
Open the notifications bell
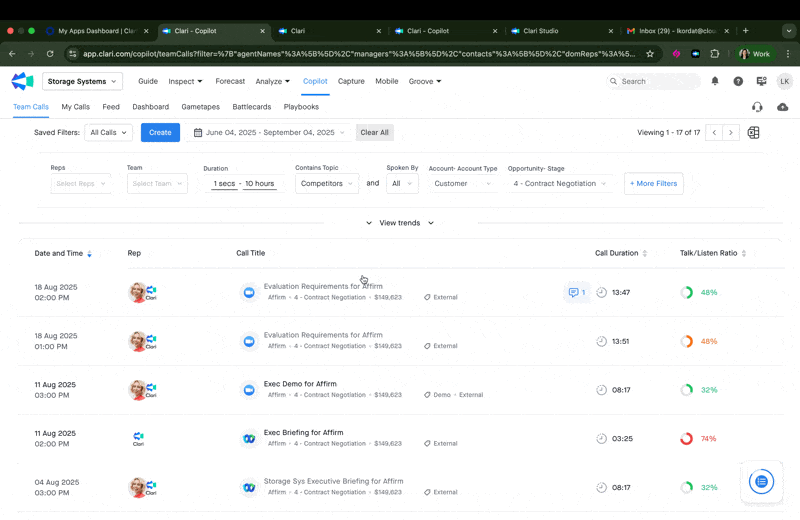[715, 81]
